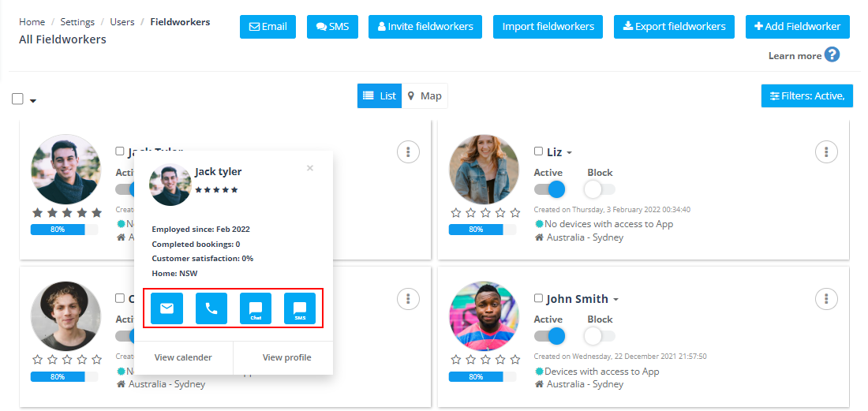
Task: Open three-dot menu on Jack Tyler card
Action: pos(409,151)
